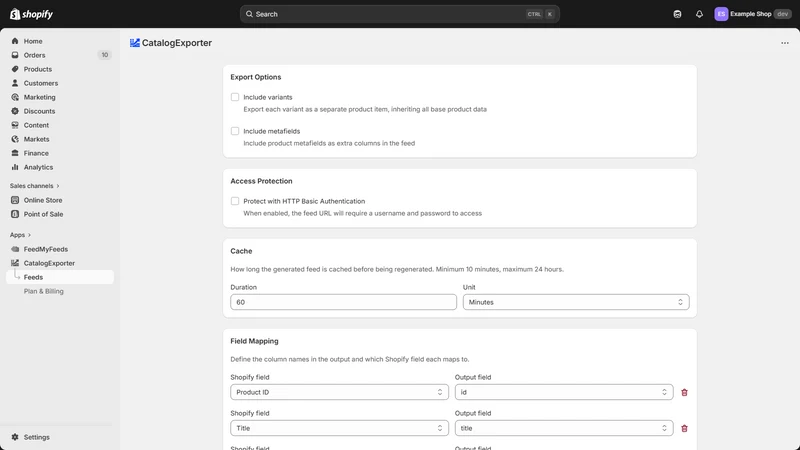Open the Product ID Shopify field dropdown
Screen dimensions: 800x450
point(339,392)
